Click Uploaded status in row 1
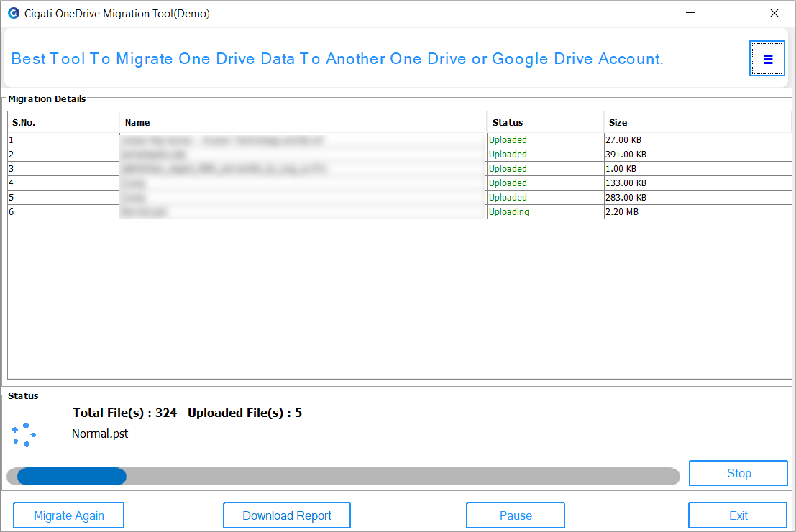796x532 pixels. point(545,140)
